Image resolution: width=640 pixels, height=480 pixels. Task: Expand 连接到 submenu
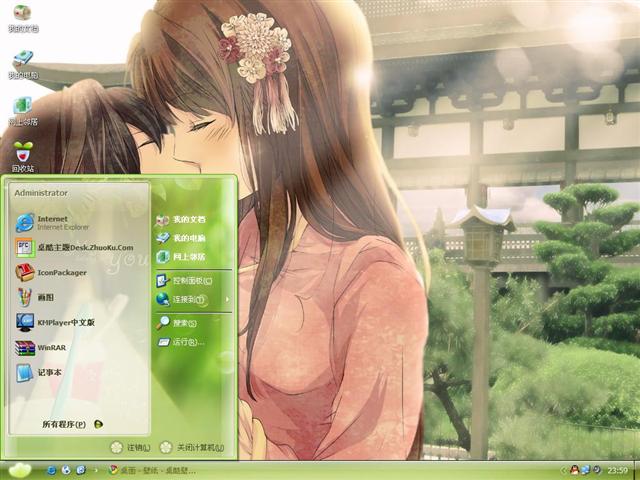tap(193, 300)
